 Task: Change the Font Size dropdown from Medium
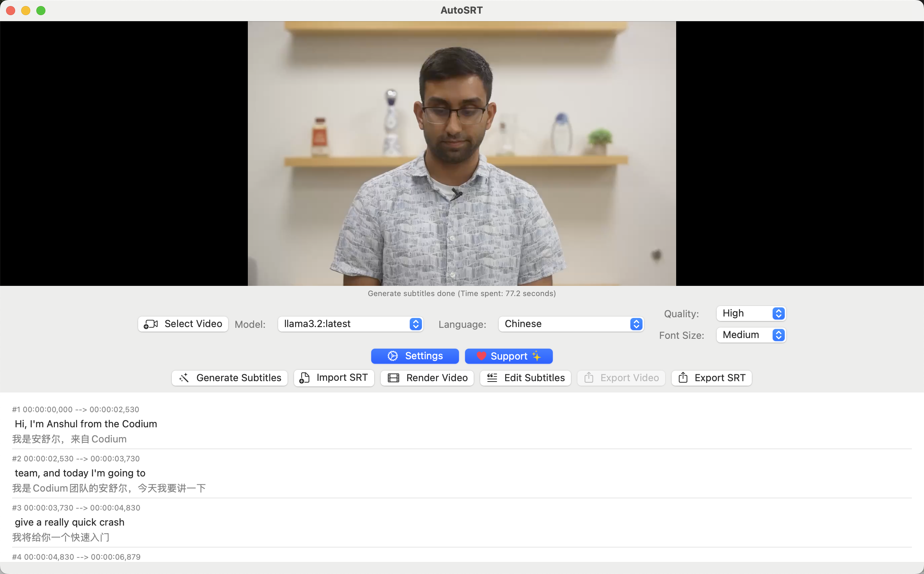point(750,335)
